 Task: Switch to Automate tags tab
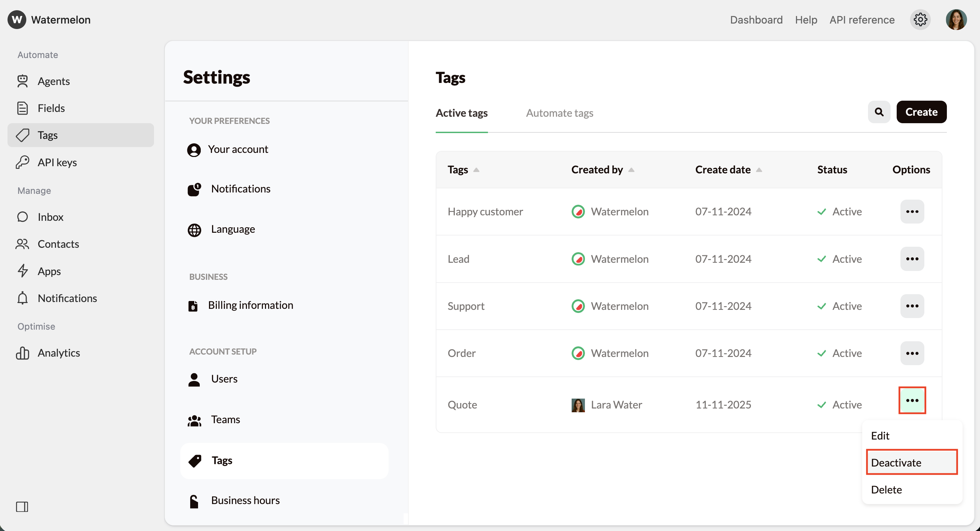(559, 113)
